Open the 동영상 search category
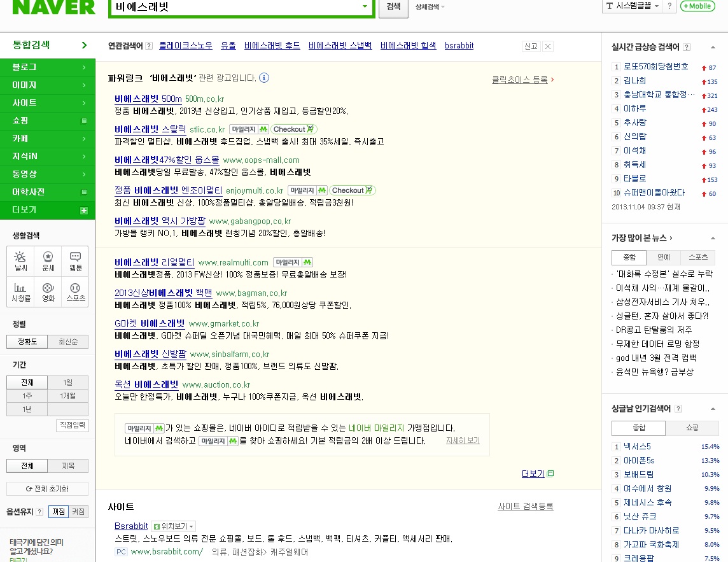728x562 pixels. [47, 174]
